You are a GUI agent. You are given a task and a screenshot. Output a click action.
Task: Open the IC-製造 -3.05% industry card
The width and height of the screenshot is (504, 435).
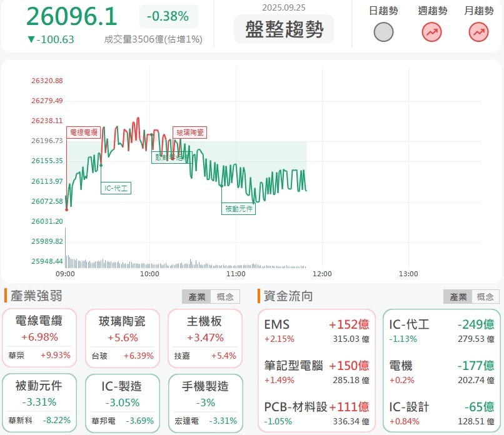pos(123,403)
